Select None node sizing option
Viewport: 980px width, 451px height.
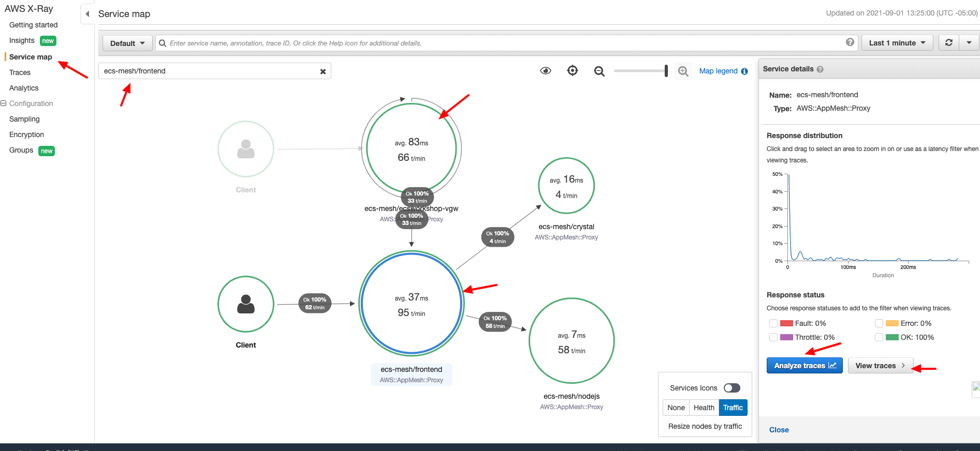click(x=676, y=408)
